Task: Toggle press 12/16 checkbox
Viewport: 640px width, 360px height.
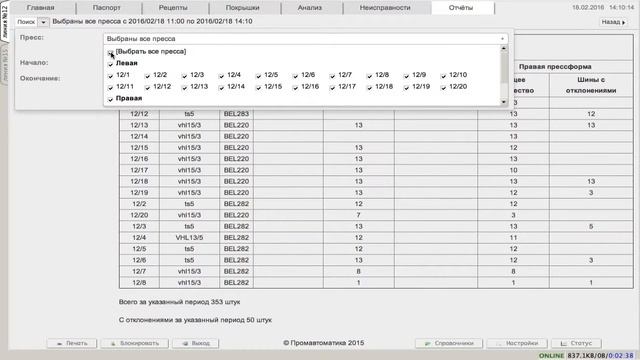Action: [x=296, y=88]
